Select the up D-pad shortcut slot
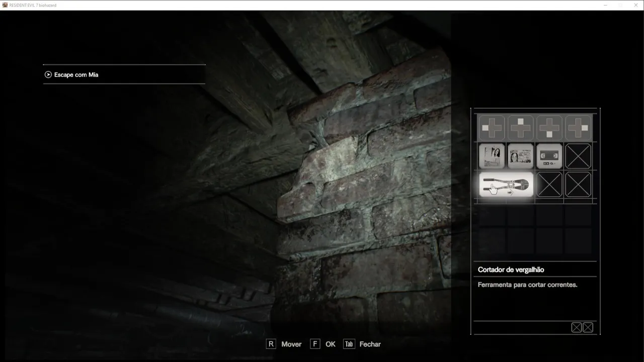 point(520,128)
